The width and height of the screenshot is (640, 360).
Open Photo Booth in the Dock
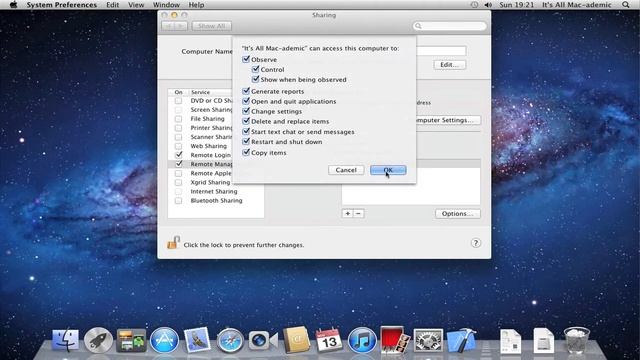[x=395, y=340]
